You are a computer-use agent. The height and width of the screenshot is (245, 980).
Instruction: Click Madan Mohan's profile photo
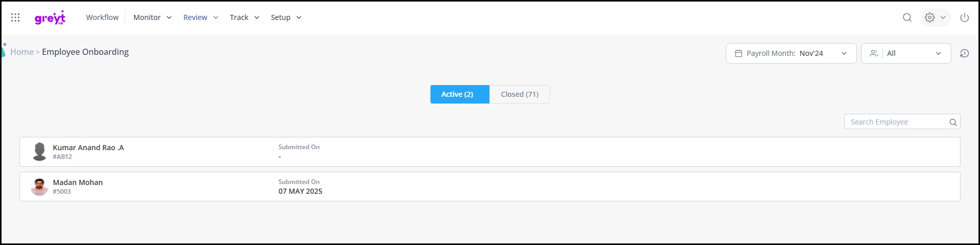[39, 187]
